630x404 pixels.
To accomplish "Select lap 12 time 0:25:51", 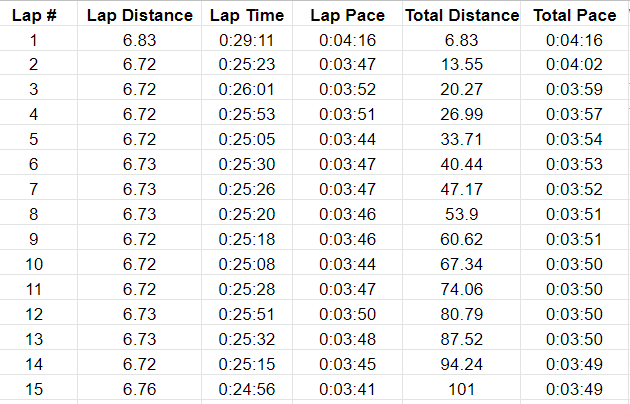I will tap(247, 314).
